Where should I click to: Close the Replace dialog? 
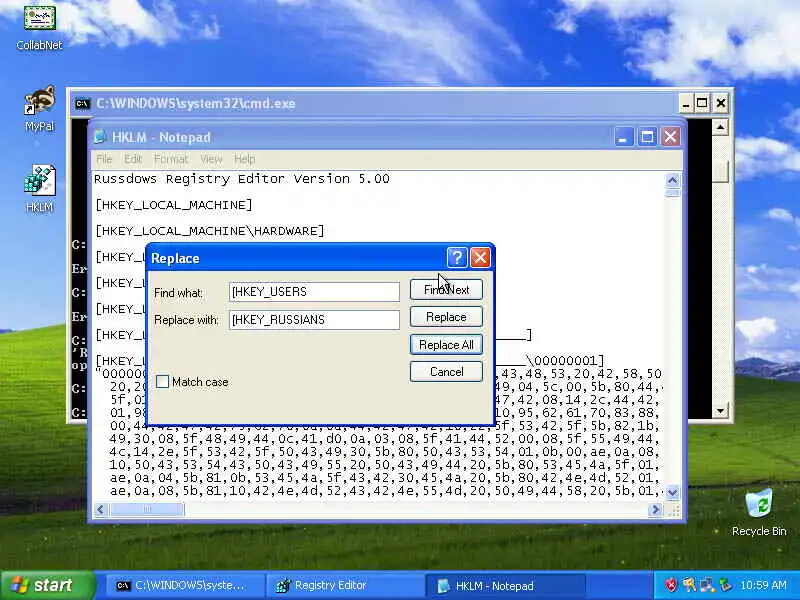(480, 258)
